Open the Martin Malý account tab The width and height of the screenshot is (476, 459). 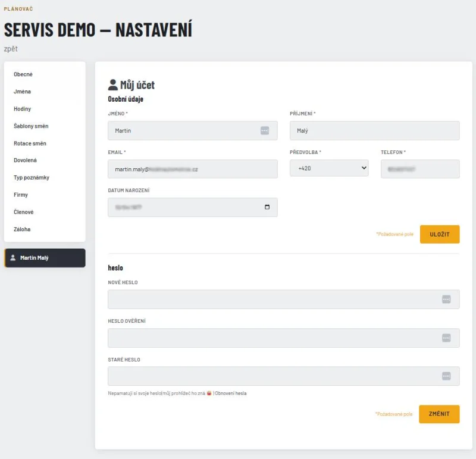pyautogui.click(x=45, y=258)
